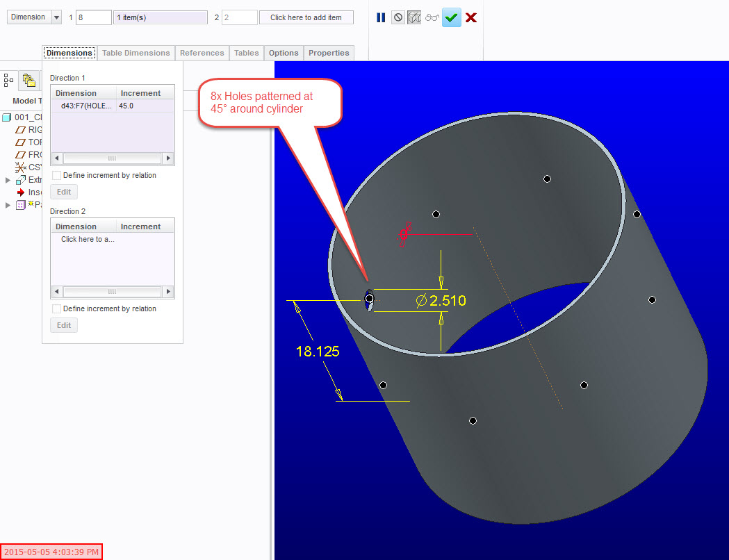This screenshot has width=729, height=560.
Task: Select the 001 part icon in tree
Action: click(x=6, y=117)
